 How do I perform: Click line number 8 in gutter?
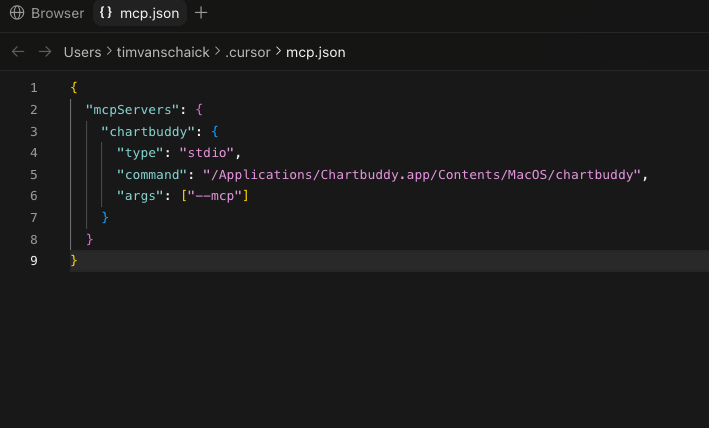pyautogui.click(x=34, y=239)
